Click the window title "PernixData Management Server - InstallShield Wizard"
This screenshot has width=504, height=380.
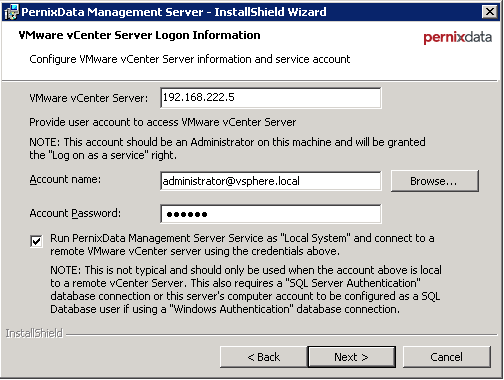tap(174, 12)
